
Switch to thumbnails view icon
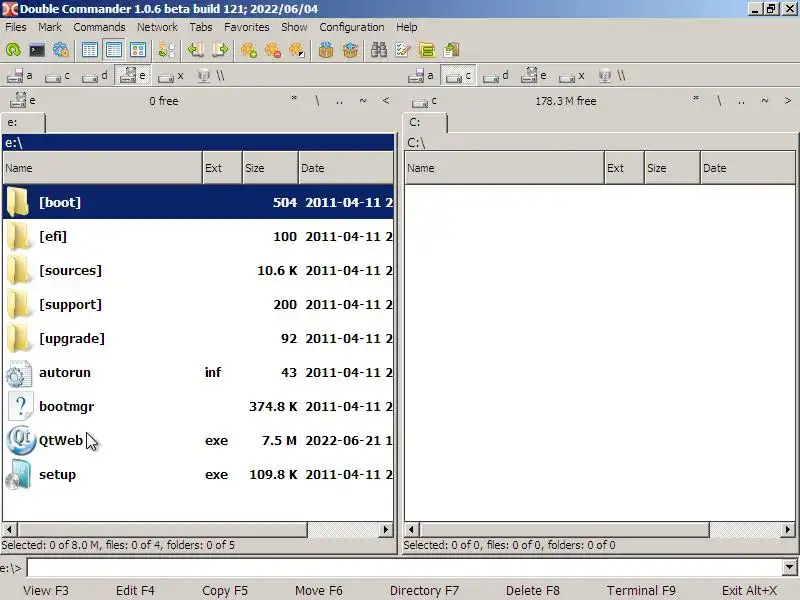(138, 50)
